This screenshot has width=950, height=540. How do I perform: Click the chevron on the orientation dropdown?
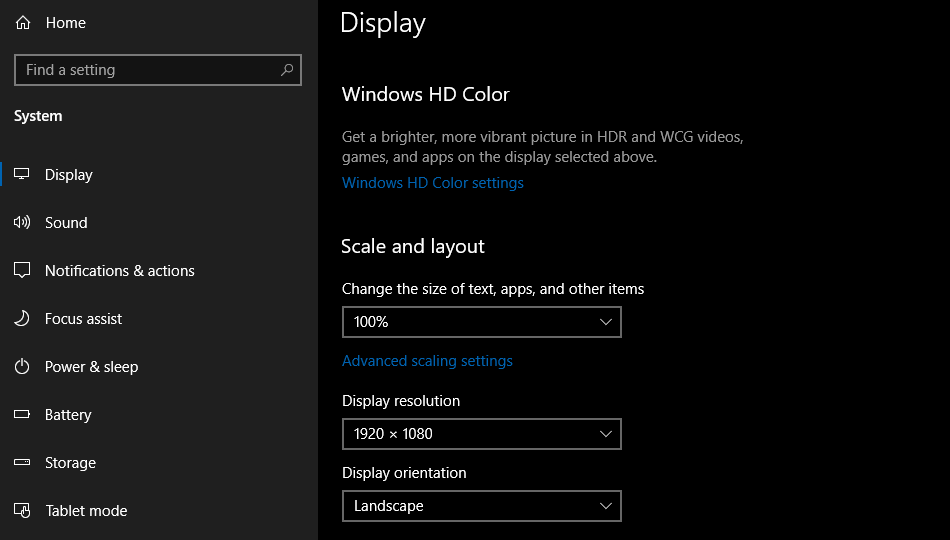pos(605,506)
